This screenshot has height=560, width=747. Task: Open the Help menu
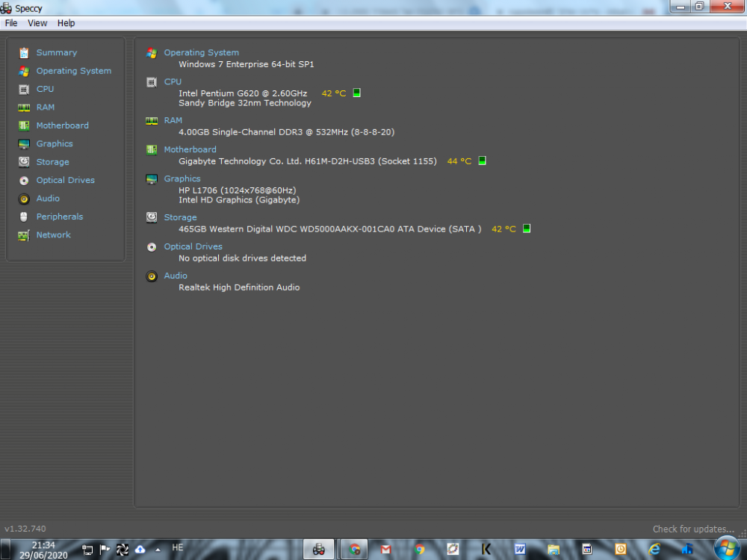tap(66, 23)
